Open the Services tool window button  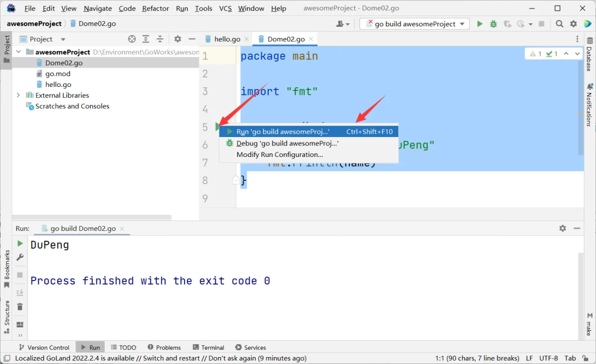[x=251, y=347]
